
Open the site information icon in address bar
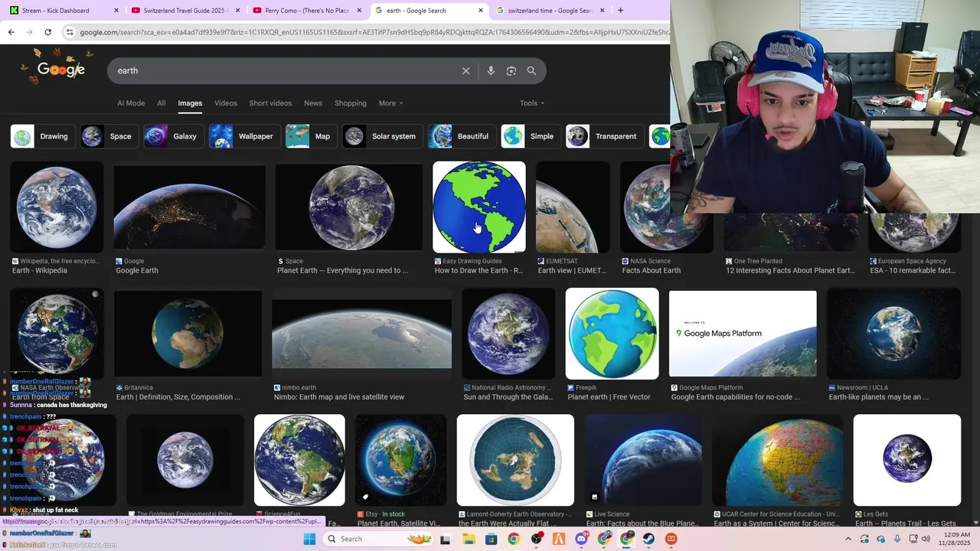[70, 32]
